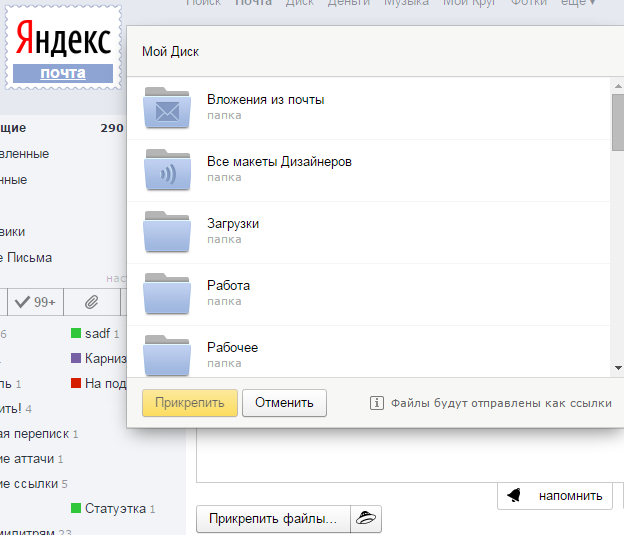
Task: Click the bell напомнить icon
Action: point(515,496)
